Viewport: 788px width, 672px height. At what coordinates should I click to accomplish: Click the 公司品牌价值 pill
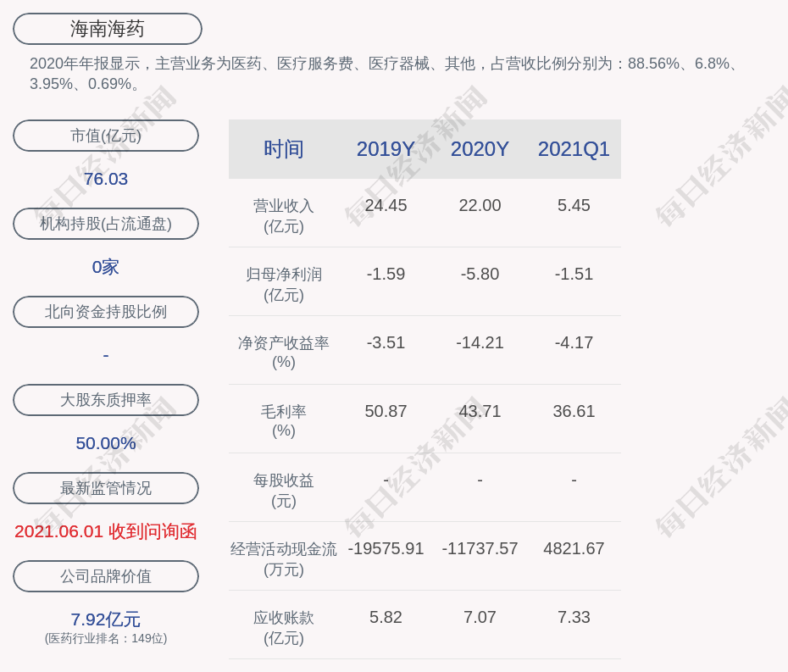coord(106,576)
